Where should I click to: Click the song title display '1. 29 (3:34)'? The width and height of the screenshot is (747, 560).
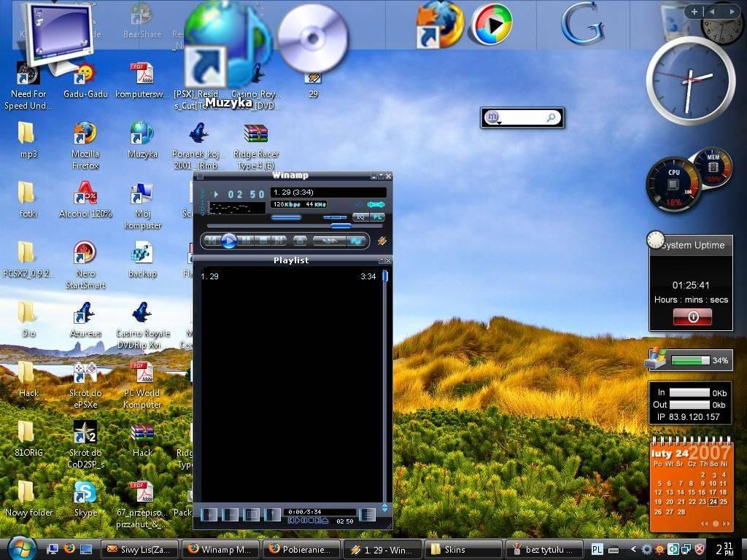coord(328,192)
